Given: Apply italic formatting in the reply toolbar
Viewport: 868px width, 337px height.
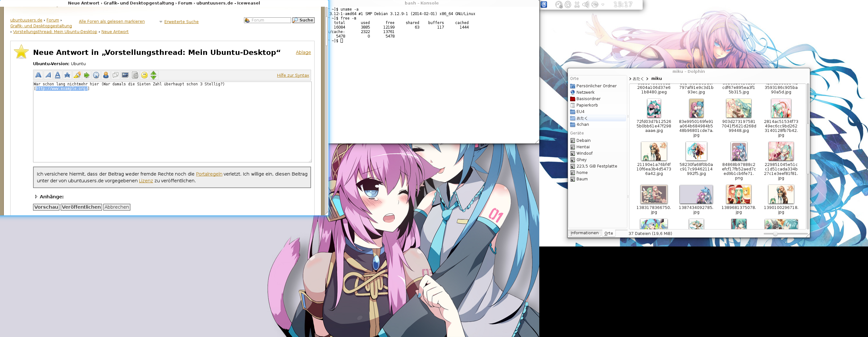Looking at the screenshot, I should pyautogui.click(x=48, y=75).
